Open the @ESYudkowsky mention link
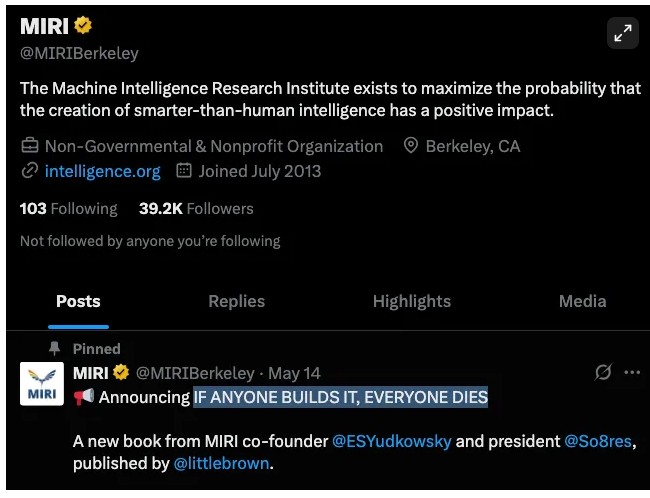This screenshot has height=498, width=650. coord(392,441)
